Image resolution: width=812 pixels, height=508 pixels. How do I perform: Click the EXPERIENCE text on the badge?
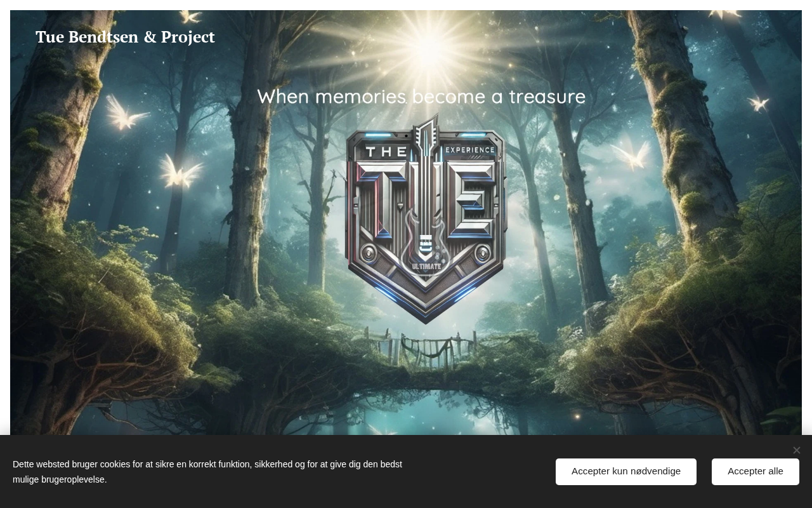[470, 150]
